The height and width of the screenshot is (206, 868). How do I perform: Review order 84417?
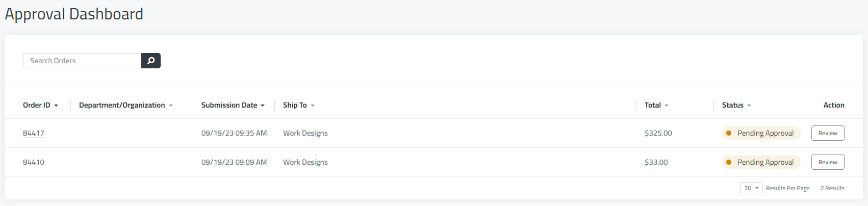click(828, 133)
